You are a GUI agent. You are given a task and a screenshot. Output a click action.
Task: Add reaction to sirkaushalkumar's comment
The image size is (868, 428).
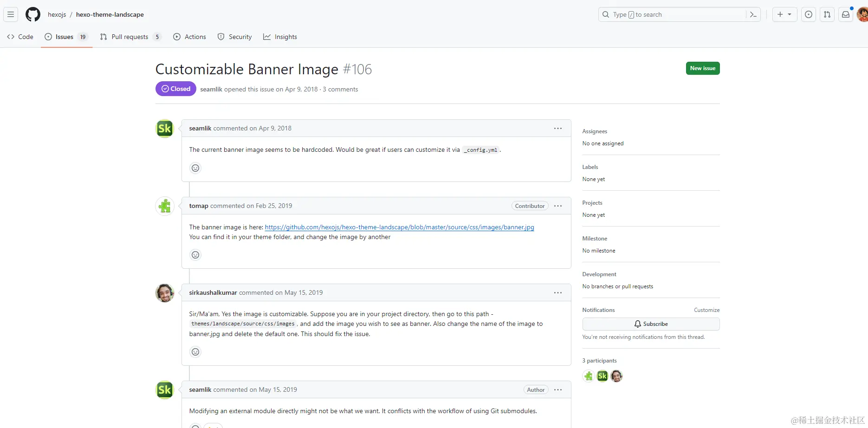tap(195, 352)
